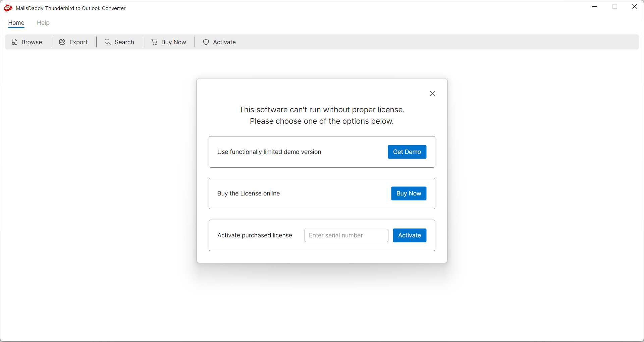644x342 pixels.
Task: Click 'Use functionally limited demo version' text
Action: pos(269,152)
